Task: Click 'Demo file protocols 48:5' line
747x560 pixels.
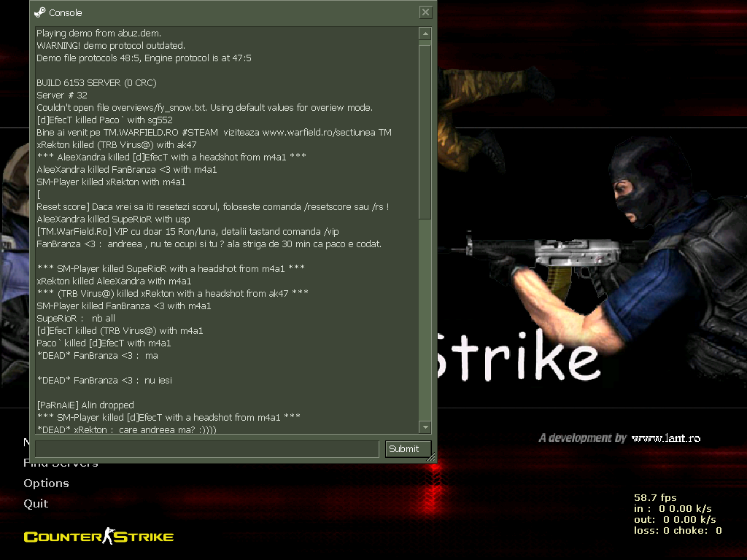Action: pos(144,58)
